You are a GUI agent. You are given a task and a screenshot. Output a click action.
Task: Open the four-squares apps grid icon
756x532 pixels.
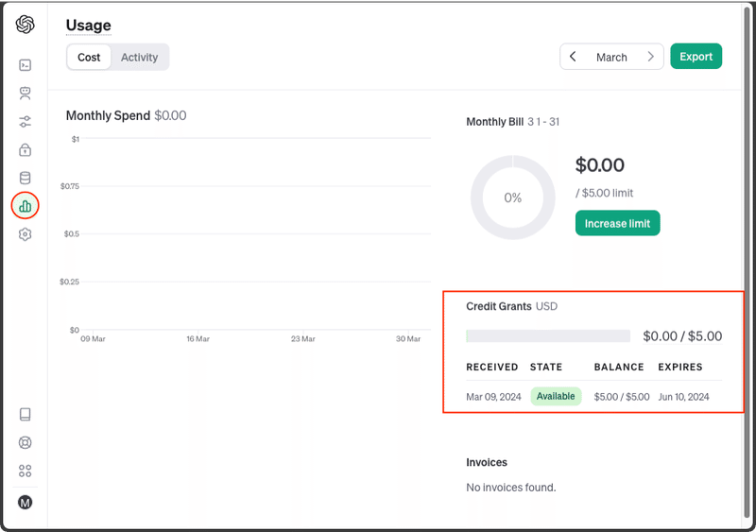coord(26,471)
